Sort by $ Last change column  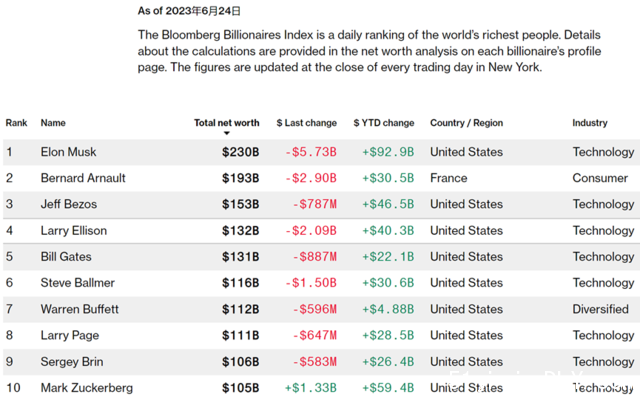307,123
